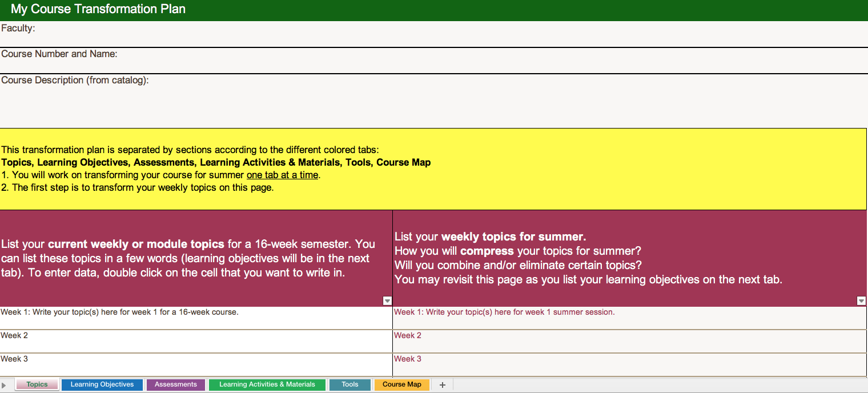
Task: Open the Course Map tab
Action: click(x=401, y=384)
